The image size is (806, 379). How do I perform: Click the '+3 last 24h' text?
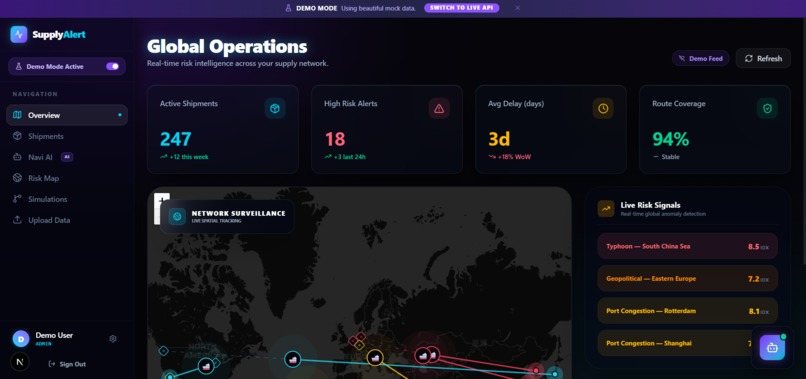(350, 157)
